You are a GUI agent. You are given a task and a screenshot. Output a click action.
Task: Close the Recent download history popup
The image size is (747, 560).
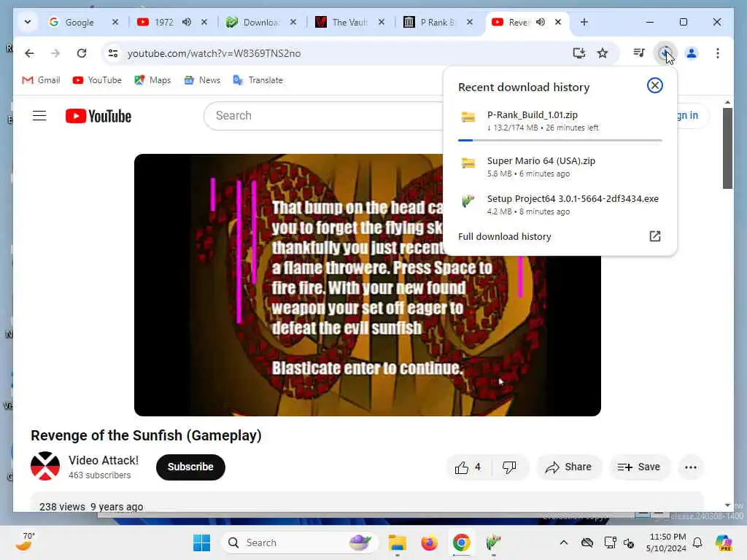[654, 85]
